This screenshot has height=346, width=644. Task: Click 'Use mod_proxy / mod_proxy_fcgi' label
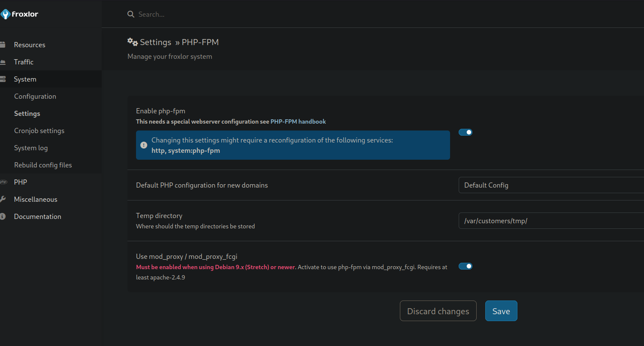click(x=187, y=256)
